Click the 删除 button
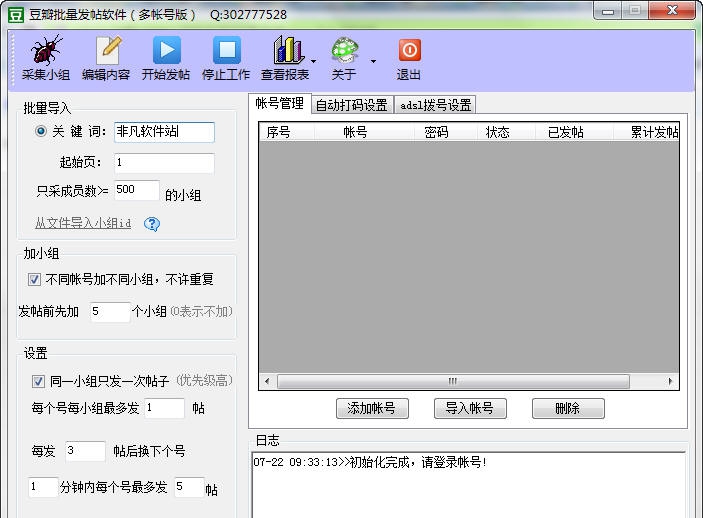 click(x=568, y=408)
